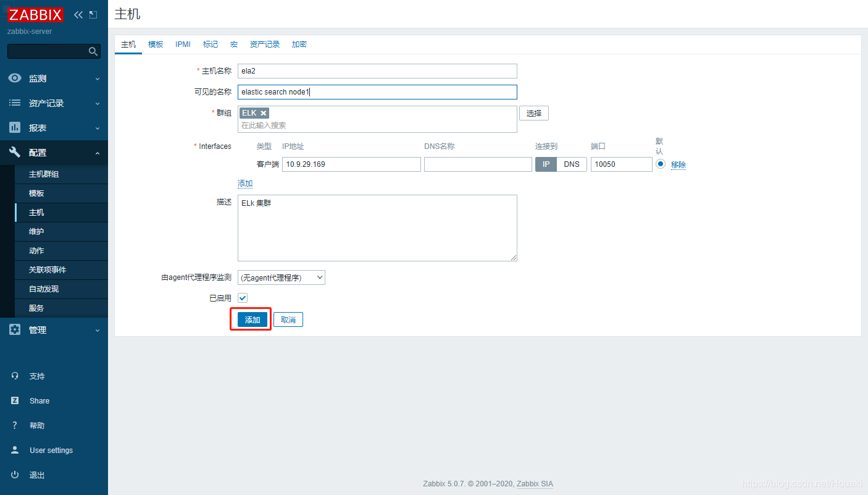Go to 自动发现 in sidebar
Screen dimensions: 868x495
[x=61, y=289]
